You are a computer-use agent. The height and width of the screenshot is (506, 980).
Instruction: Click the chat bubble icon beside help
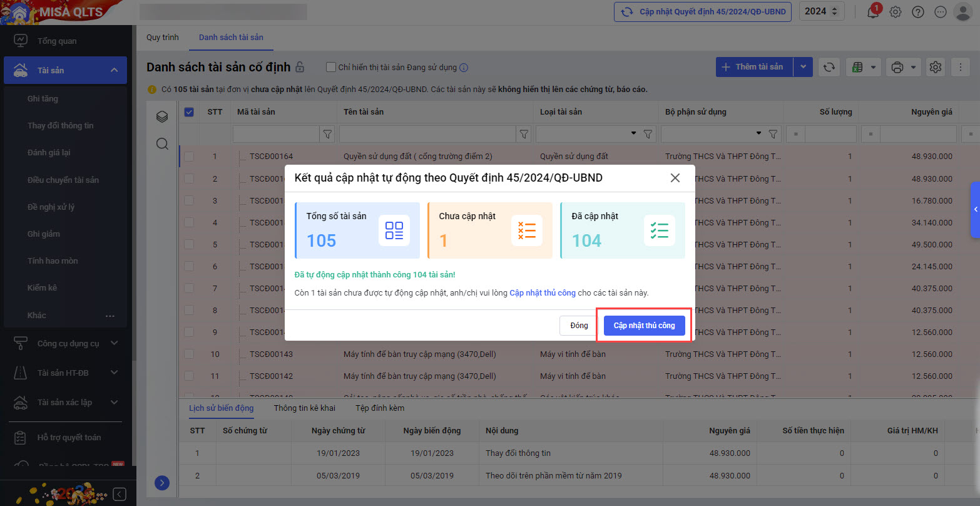point(940,12)
